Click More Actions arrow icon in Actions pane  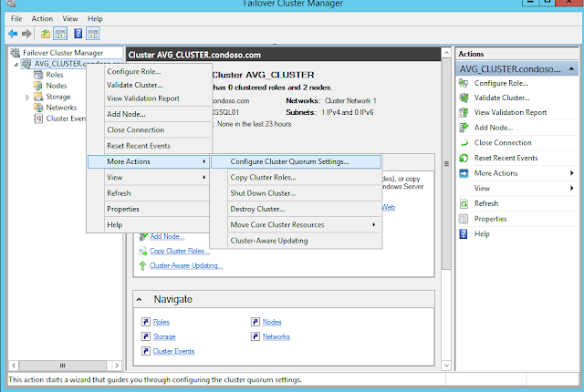point(464,173)
